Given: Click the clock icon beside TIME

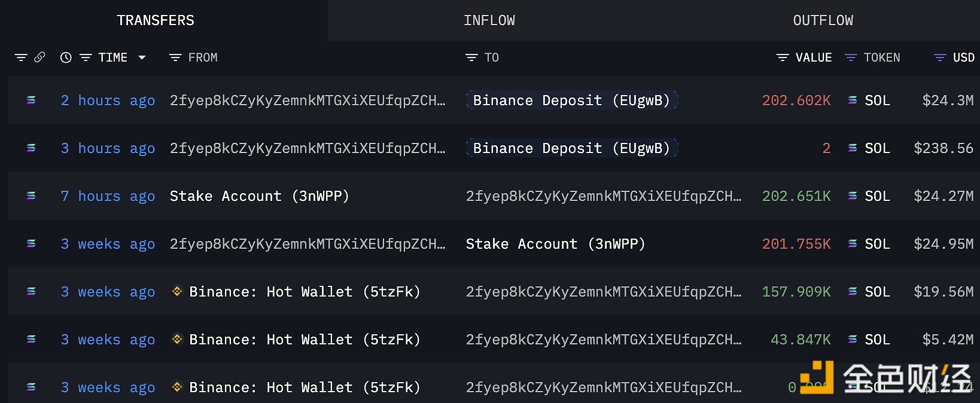Looking at the screenshot, I should pyautogui.click(x=66, y=57).
